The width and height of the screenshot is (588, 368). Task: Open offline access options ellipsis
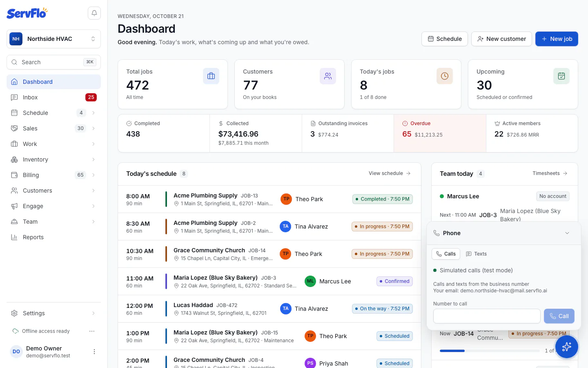pyautogui.click(x=92, y=331)
